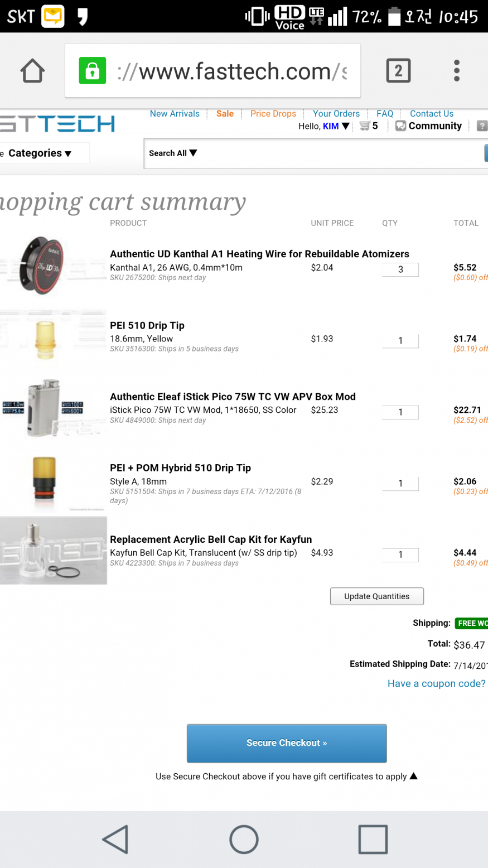Open the shopping cart icon
Screen dimensions: 488x868
(x=365, y=126)
